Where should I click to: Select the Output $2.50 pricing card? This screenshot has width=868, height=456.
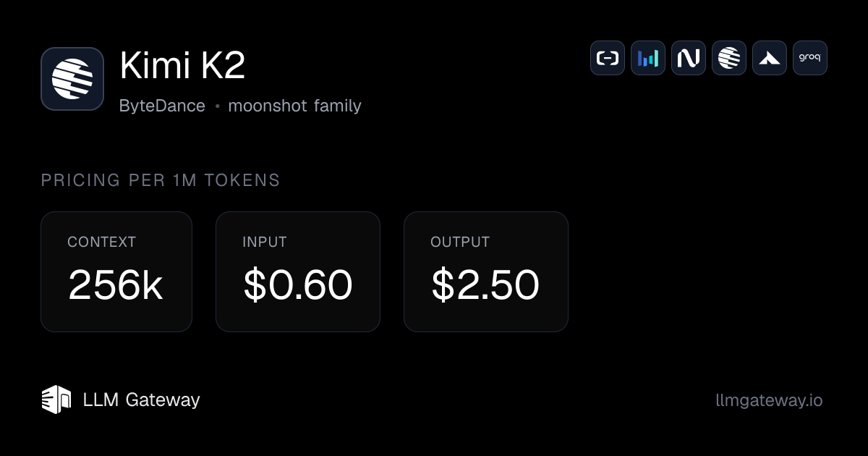[486, 271]
